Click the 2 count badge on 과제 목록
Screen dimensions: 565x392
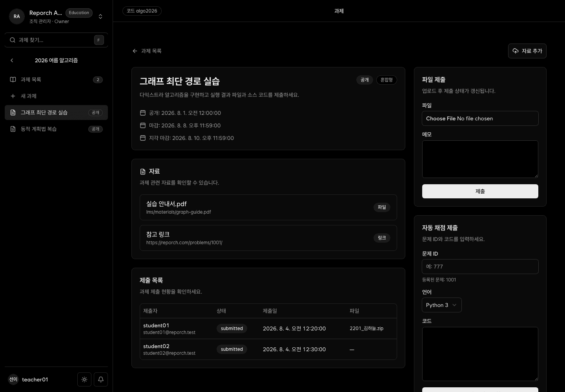click(98, 80)
